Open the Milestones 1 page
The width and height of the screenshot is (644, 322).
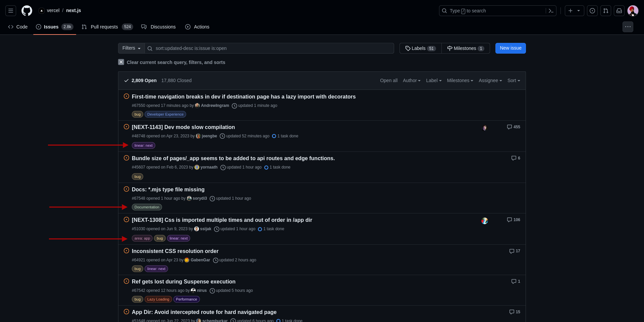[466, 48]
